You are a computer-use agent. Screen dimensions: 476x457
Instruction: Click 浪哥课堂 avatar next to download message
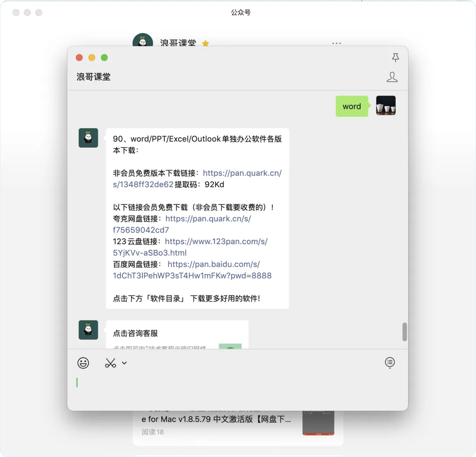click(88, 138)
